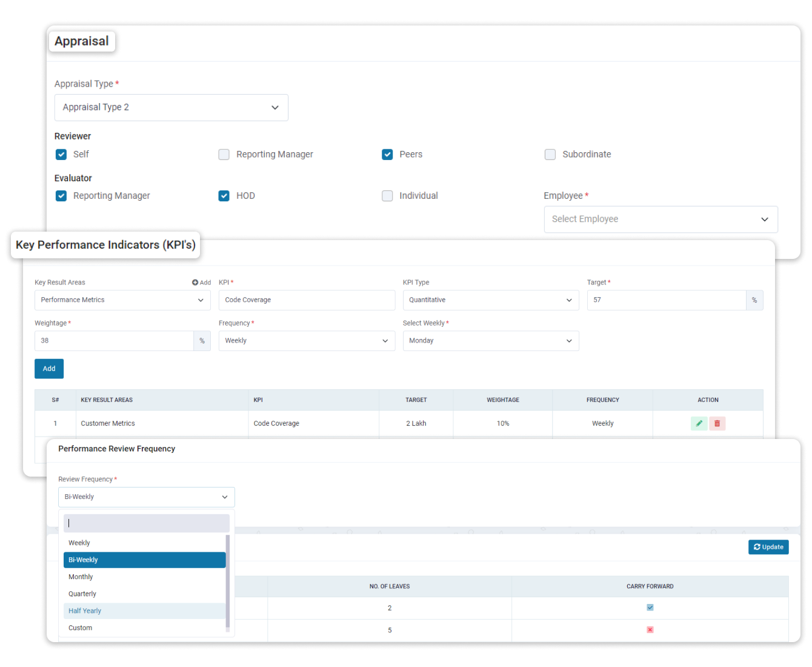The image size is (812, 667).
Task: Expand the Select Employee dropdown
Action: point(661,220)
